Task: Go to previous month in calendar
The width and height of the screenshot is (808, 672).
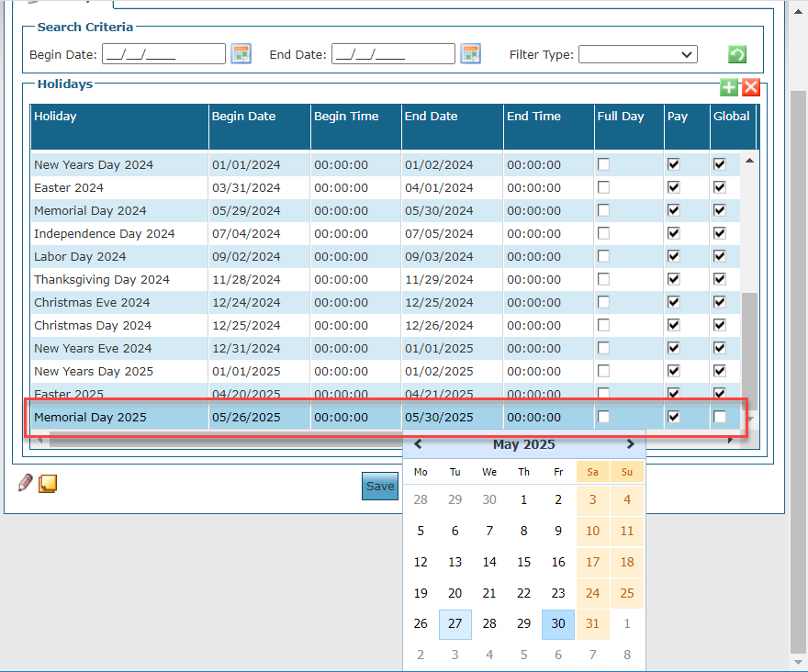Action: click(x=419, y=444)
